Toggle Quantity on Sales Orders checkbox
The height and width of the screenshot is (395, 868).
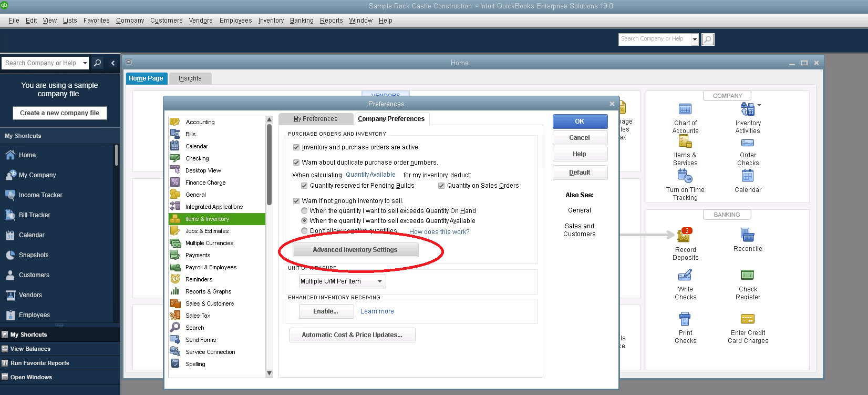click(x=441, y=186)
